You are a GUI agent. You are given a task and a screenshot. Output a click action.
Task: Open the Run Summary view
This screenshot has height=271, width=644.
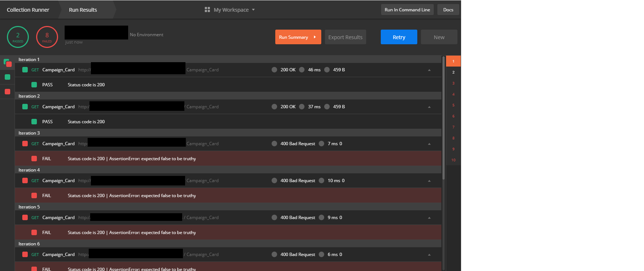pos(298,37)
